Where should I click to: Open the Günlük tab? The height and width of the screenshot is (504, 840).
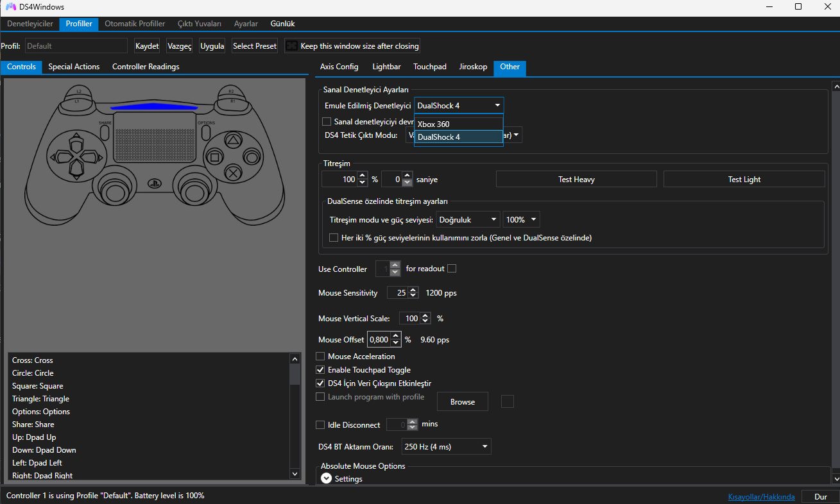pyautogui.click(x=282, y=24)
